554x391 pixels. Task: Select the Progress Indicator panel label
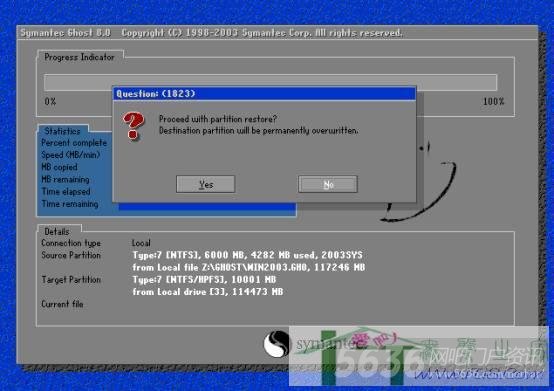pos(79,57)
